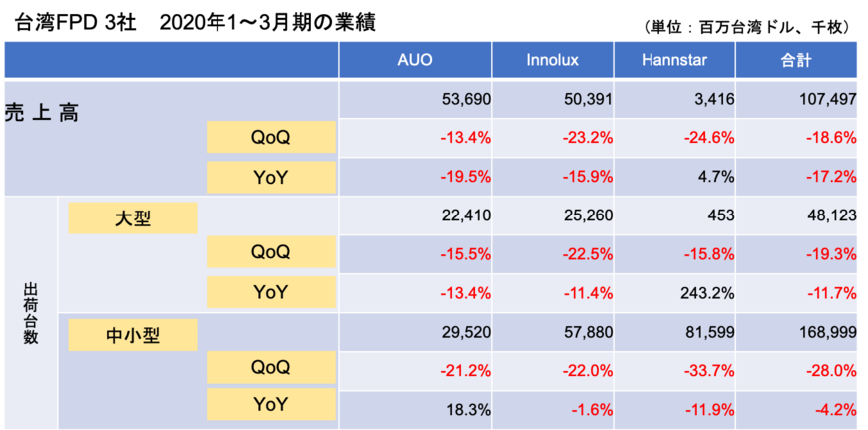Image resolution: width=868 pixels, height=430 pixels.
Task: Select the 合計 column header
Action: 796,60
